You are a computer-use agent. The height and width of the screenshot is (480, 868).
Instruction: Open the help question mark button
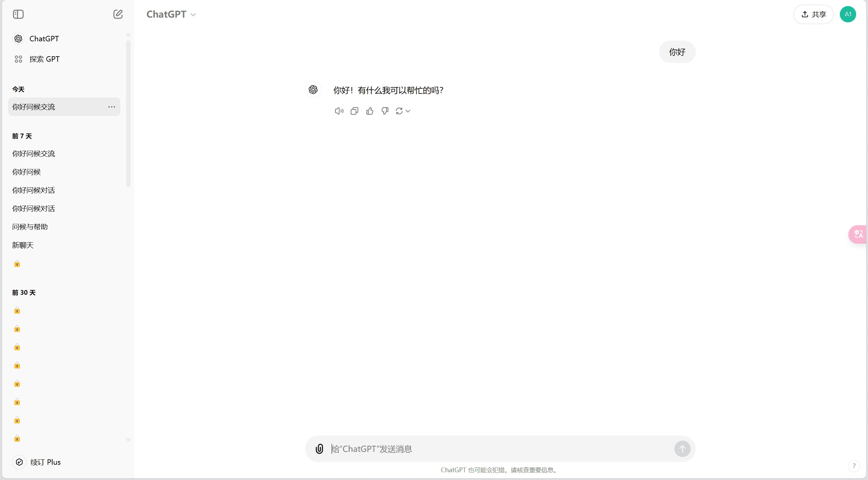854,466
